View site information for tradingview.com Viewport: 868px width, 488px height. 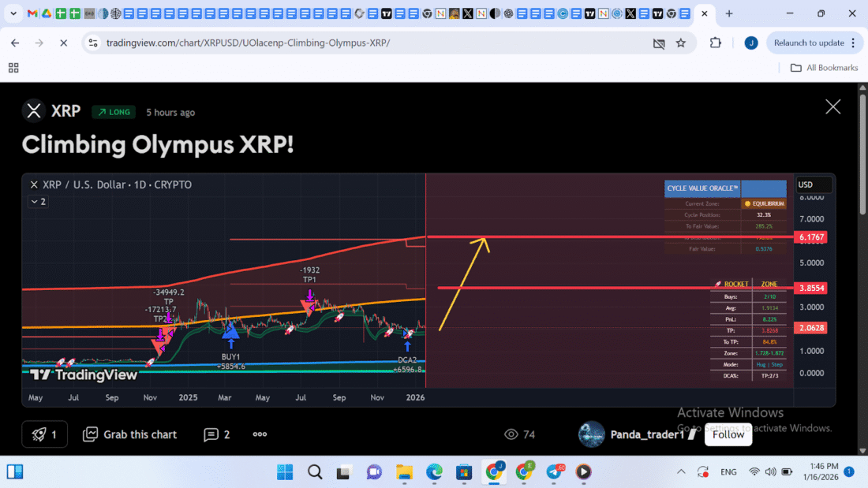click(93, 43)
